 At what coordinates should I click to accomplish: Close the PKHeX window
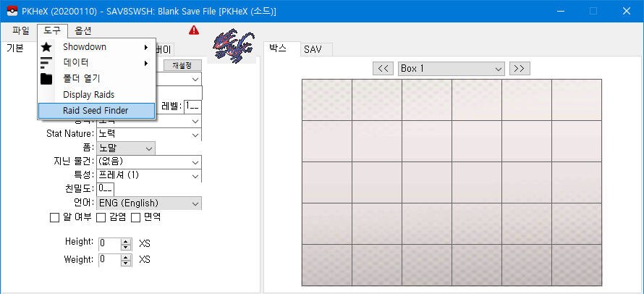(626, 11)
